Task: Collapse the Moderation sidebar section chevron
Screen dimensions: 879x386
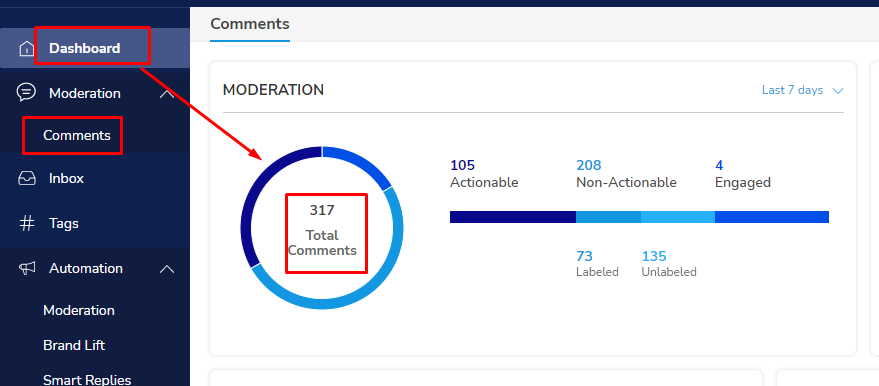Action: pos(167,94)
